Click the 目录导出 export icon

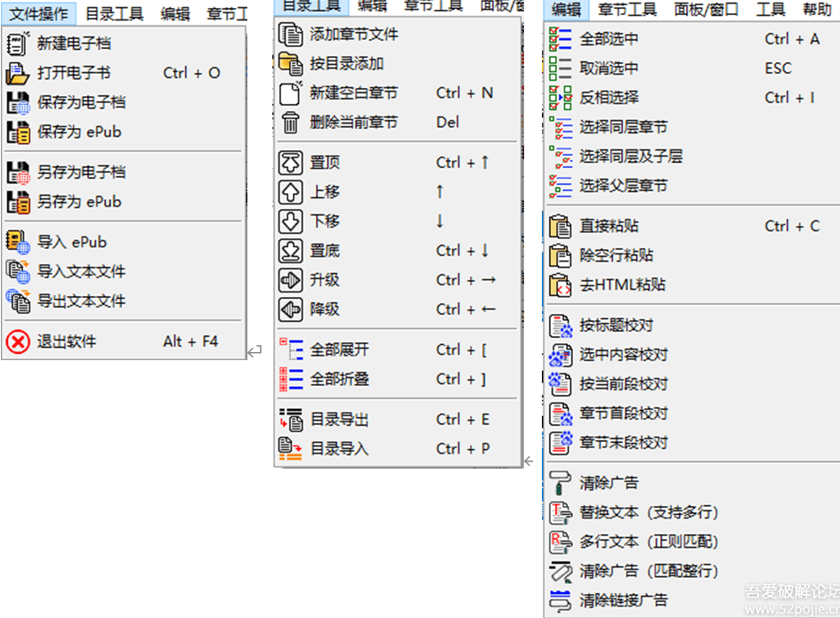pyautogui.click(x=291, y=420)
